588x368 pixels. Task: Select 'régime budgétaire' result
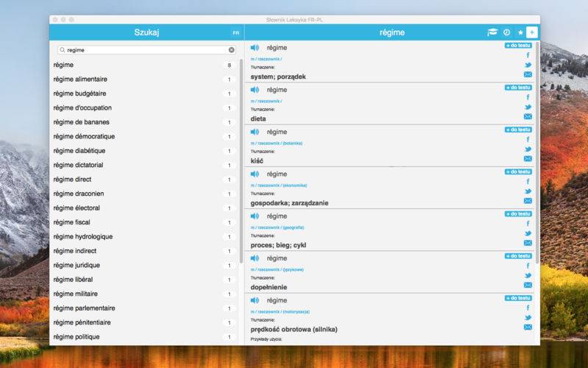coord(144,93)
